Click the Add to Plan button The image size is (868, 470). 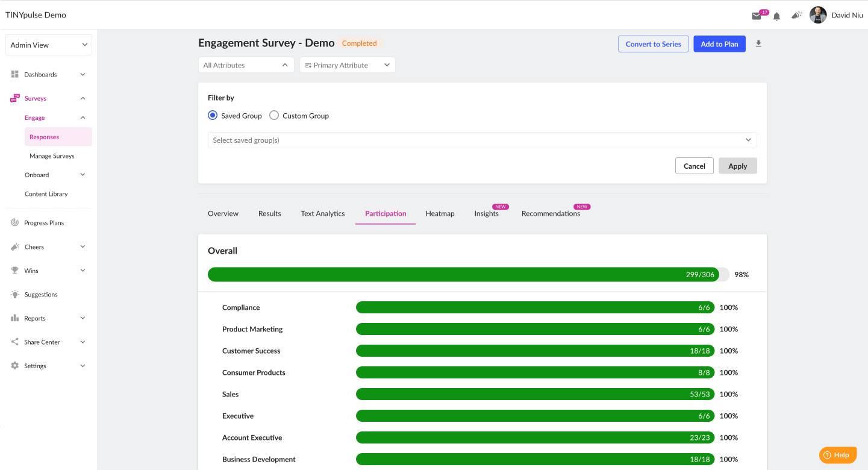(719, 44)
